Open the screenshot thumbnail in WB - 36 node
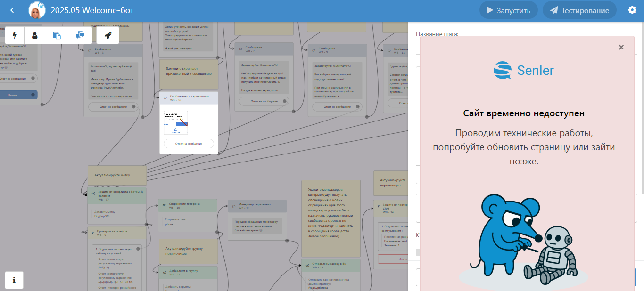644x291 pixels. pos(176,123)
